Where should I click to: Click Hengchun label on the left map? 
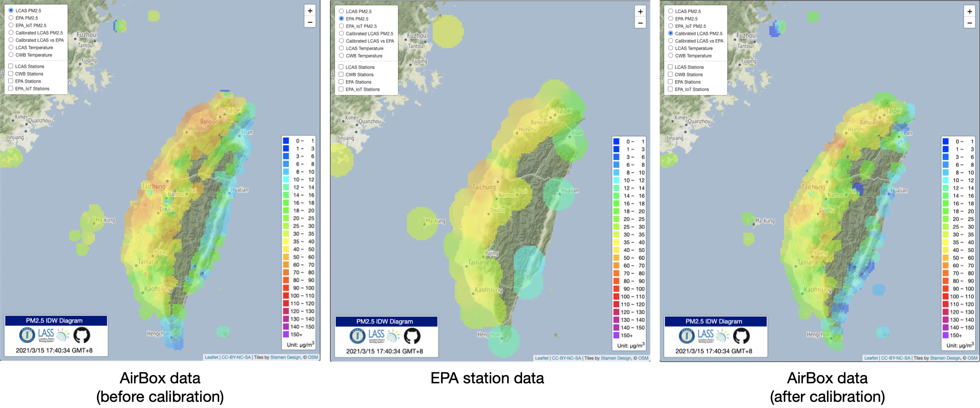pyautogui.click(x=158, y=333)
